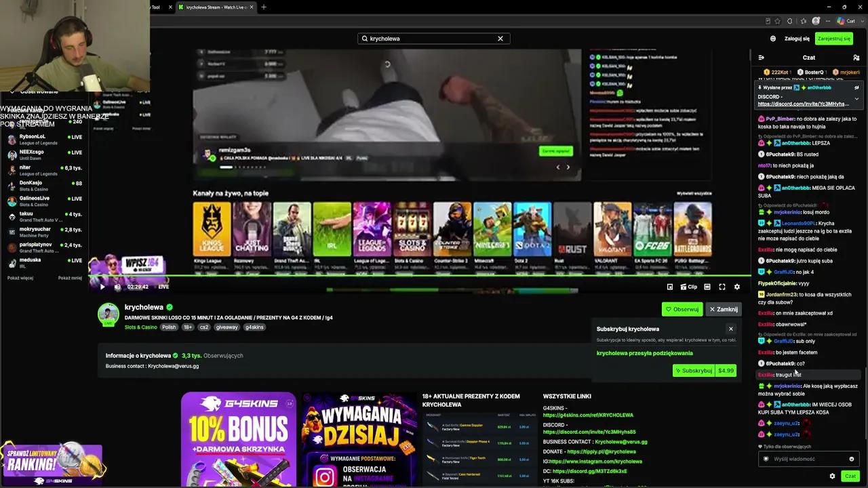This screenshot has height=488, width=868.
Task: Click Zarejestruj się button
Action: 834,39
